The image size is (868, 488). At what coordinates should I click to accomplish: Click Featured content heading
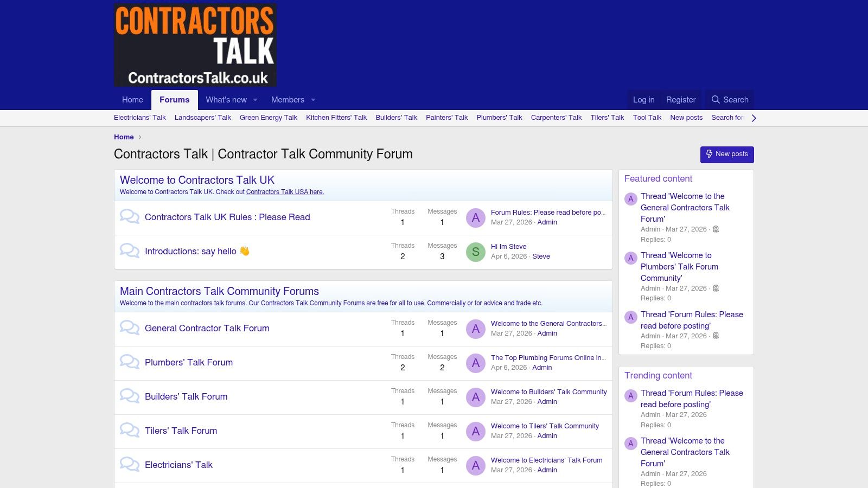coord(658,179)
